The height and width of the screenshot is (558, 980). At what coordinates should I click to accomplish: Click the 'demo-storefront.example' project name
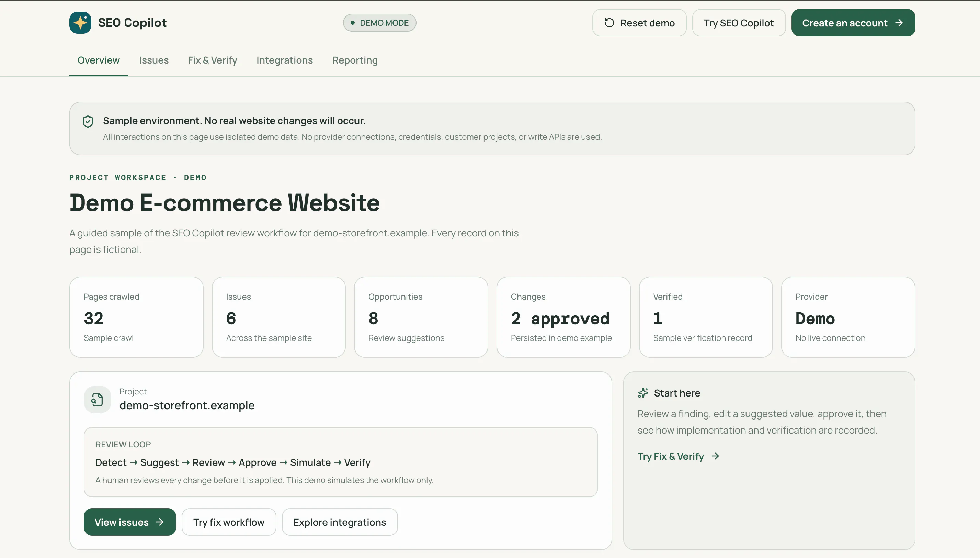tap(187, 405)
